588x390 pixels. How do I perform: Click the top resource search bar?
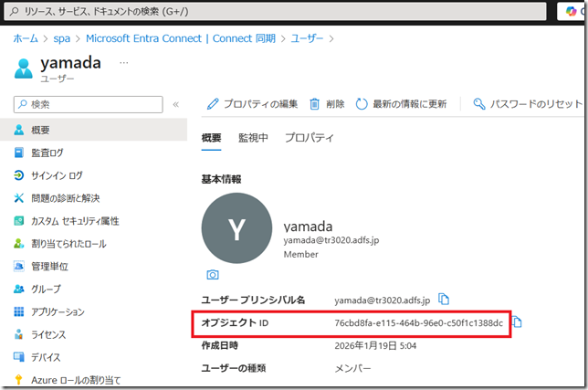(x=272, y=13)
